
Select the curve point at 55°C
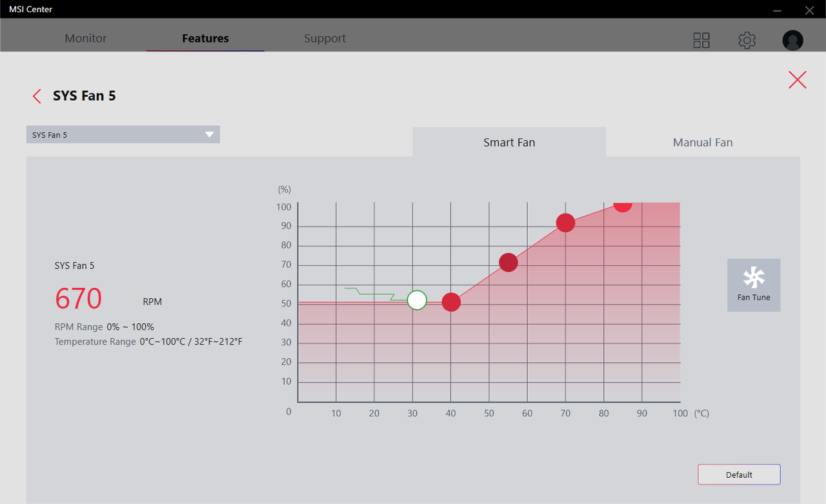[509, 263]
